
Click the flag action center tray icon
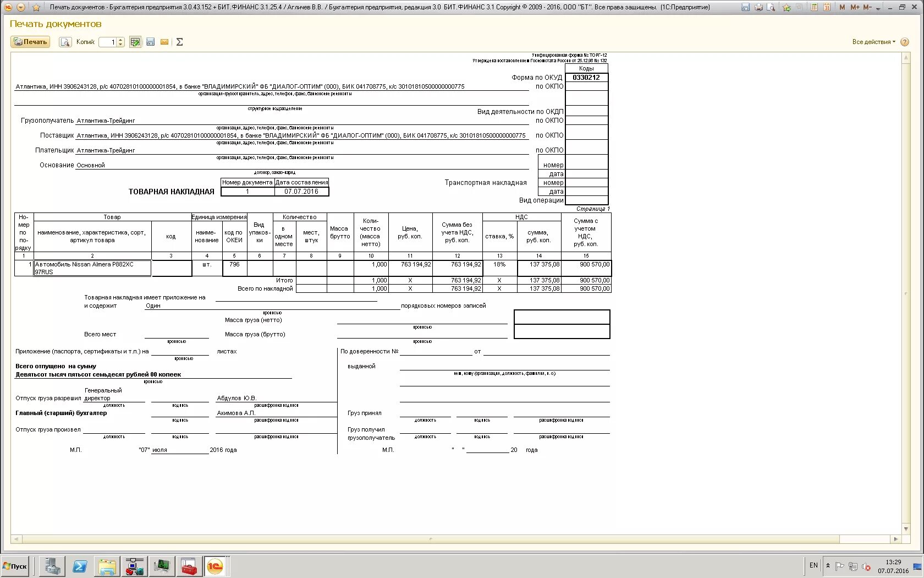(x=840, y=566)
